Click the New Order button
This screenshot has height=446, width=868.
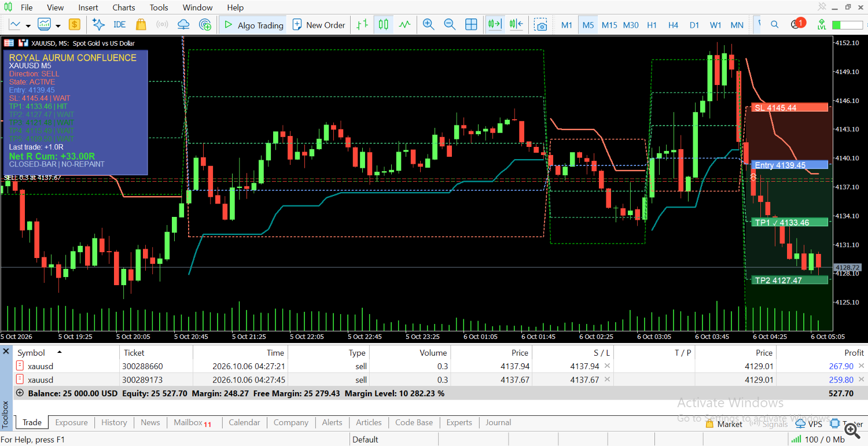[x=319, y=25]
